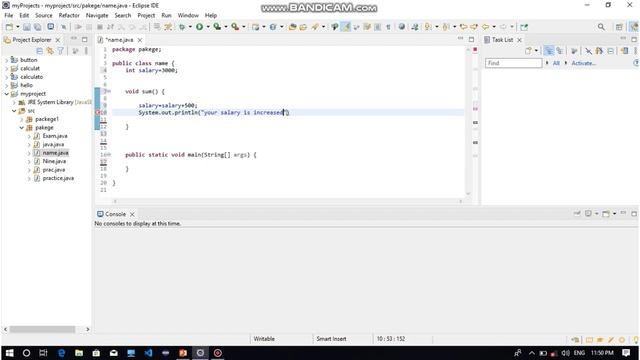Image resolution: width=640 pixels, height=360 pixels.
Task: Click the Next Annotation toolbar icon
Action: pos(427,27)
